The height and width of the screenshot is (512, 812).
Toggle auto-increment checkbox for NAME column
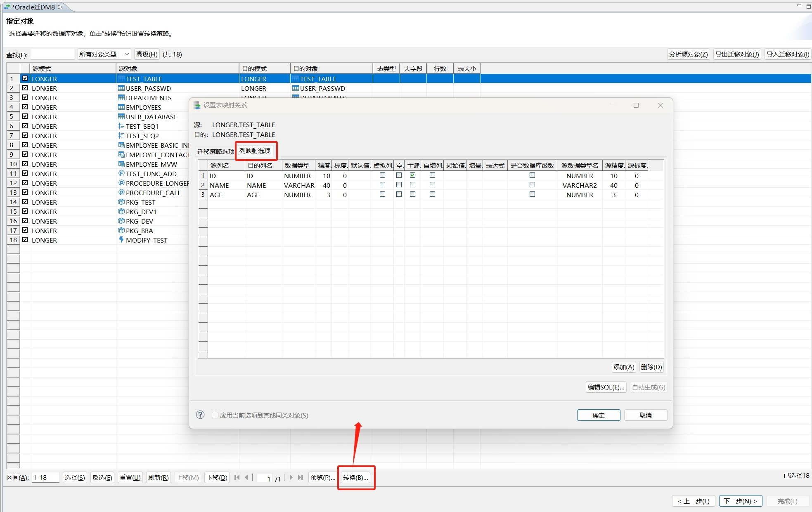coord(432,185)
